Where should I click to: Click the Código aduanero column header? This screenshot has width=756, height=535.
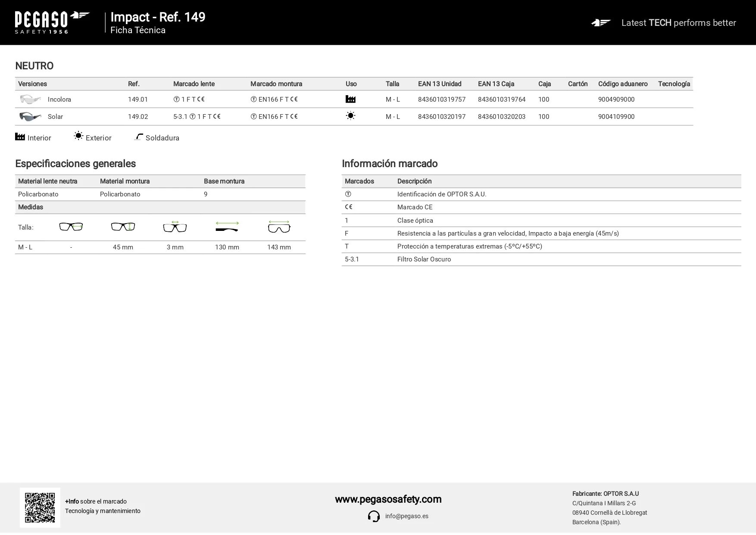(623, 84)
